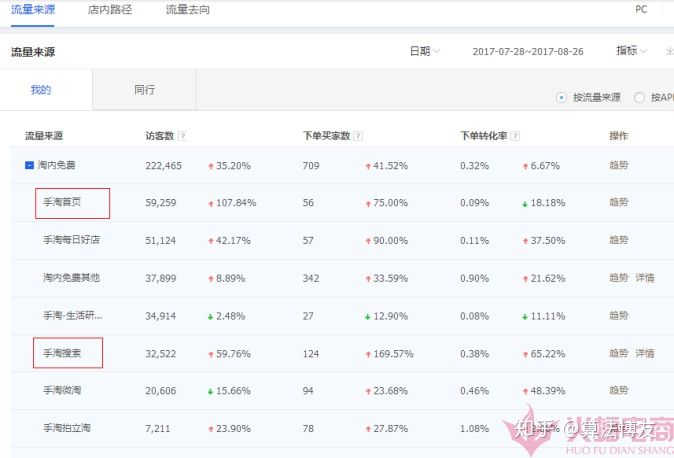
Task: Click the 淘内免费其他 source name
Action: click(71, 278)
